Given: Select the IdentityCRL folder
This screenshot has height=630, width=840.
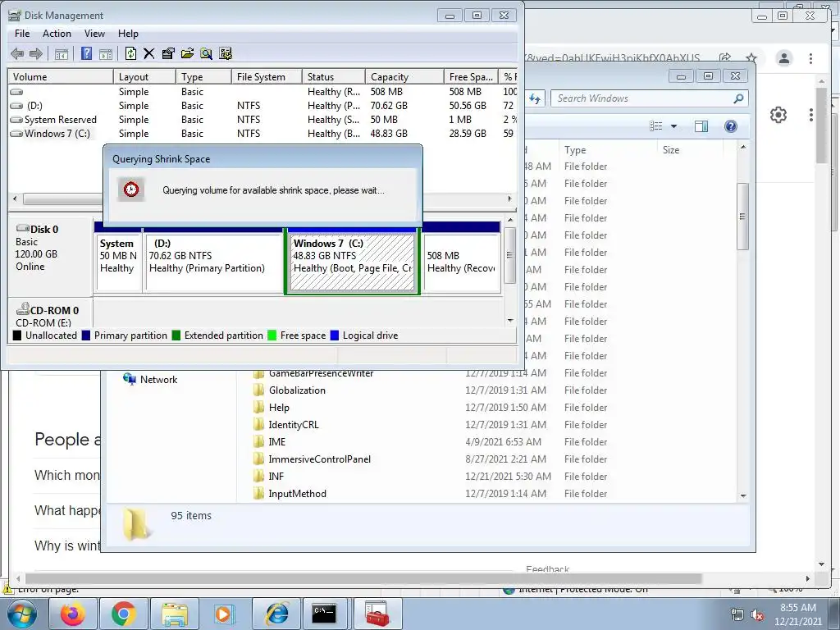Looking at the screenshot, I should click(x=293, y=425).
